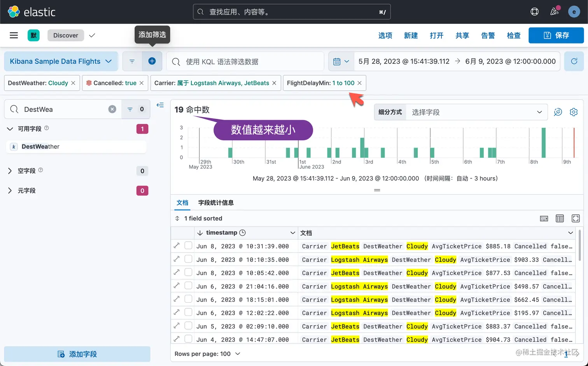Switch to the 文档 tab
Screen dimensions: 588x366
tap(182, 202)
